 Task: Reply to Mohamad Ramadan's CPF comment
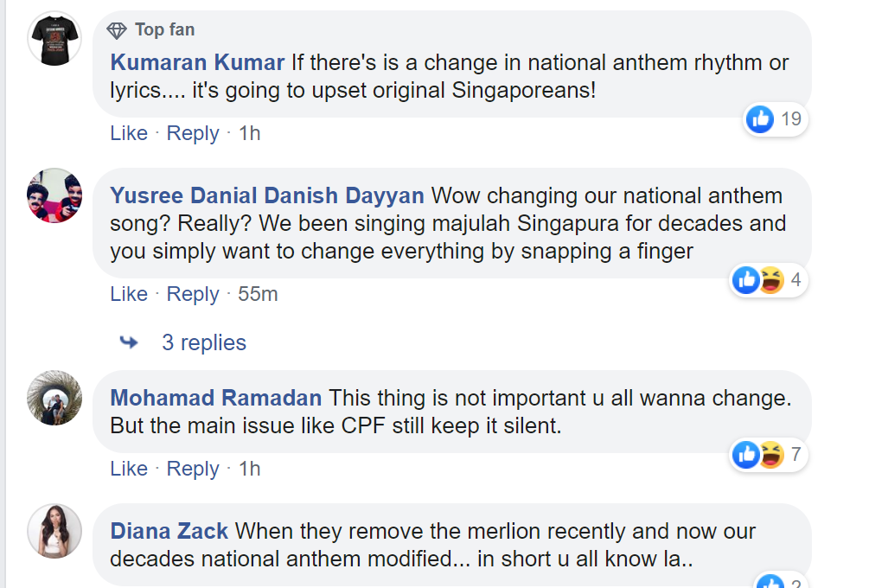[193, 469]
